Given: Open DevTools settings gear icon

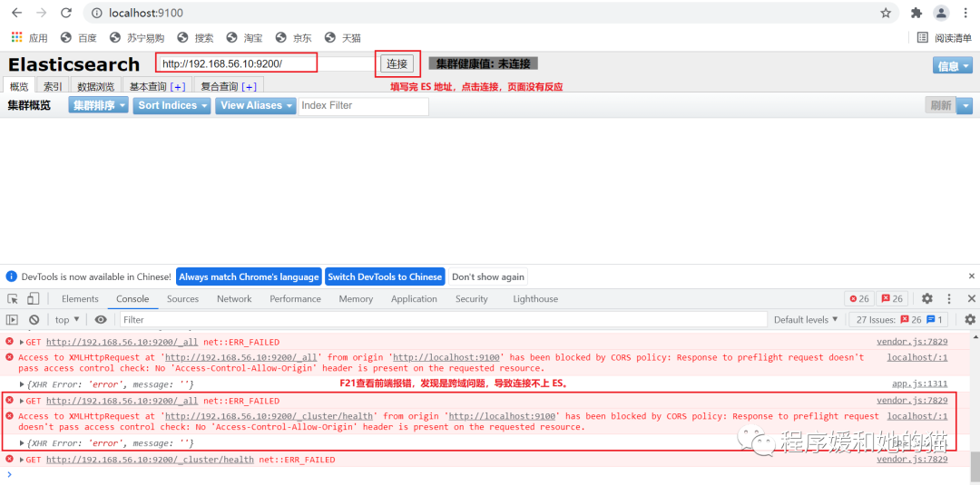Looking at the screenshot, I should [x=926, y=299].
